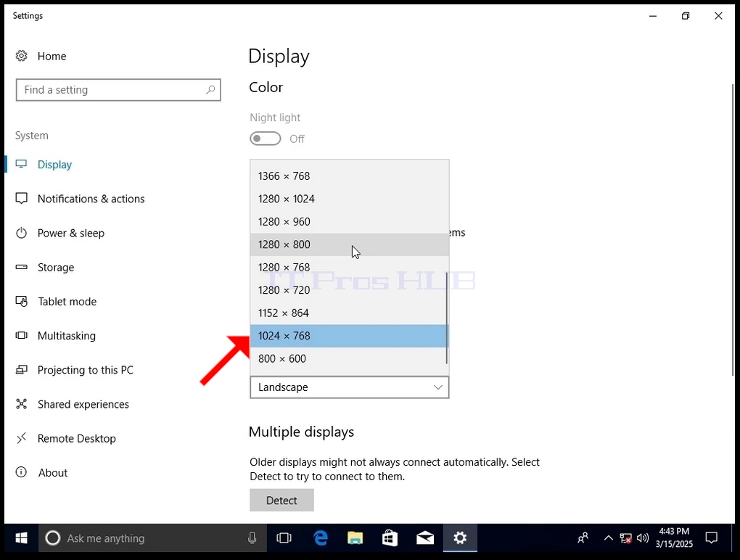Open the Mail app on the taskbar
The width and height of the screenshot is (740, 560).
[424, 538]
